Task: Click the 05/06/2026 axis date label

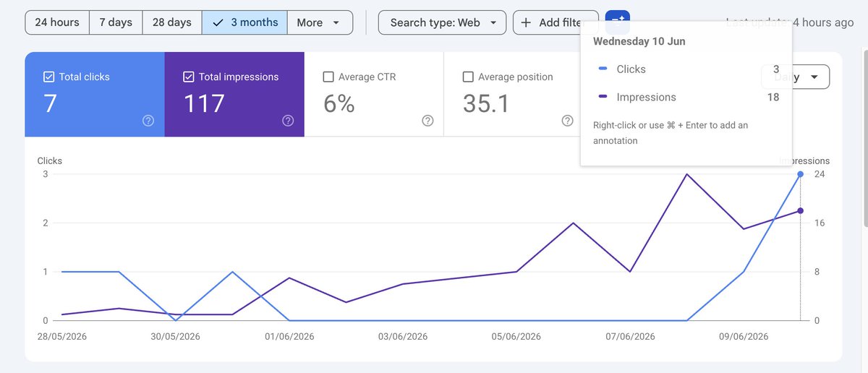Action: (x=516, y=337)
